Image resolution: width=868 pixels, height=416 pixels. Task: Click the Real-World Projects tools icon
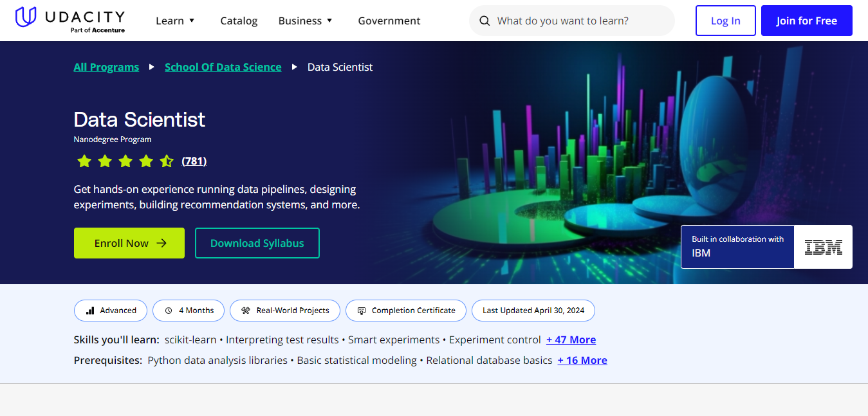[x=246, y=311]
